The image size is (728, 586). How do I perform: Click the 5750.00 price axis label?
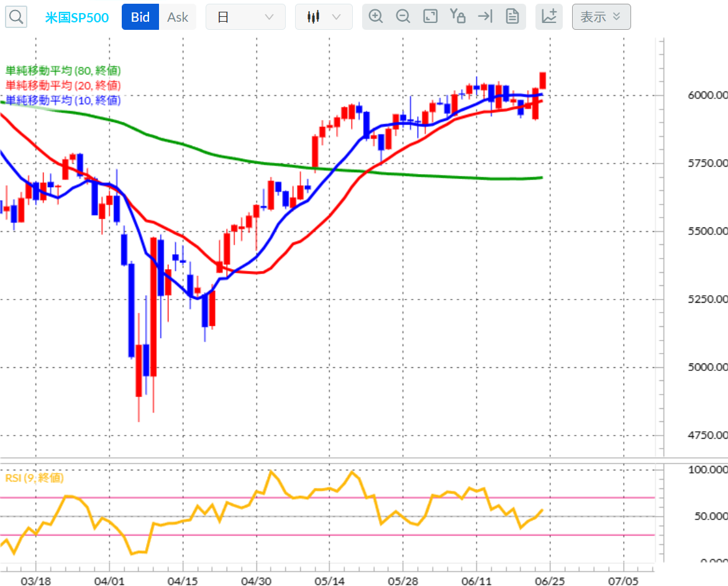point(708,163)
